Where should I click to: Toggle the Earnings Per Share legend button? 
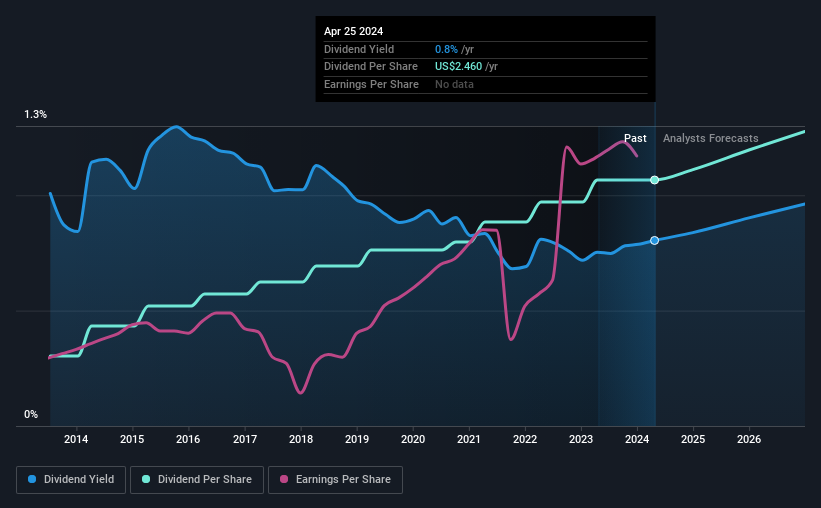335,480
